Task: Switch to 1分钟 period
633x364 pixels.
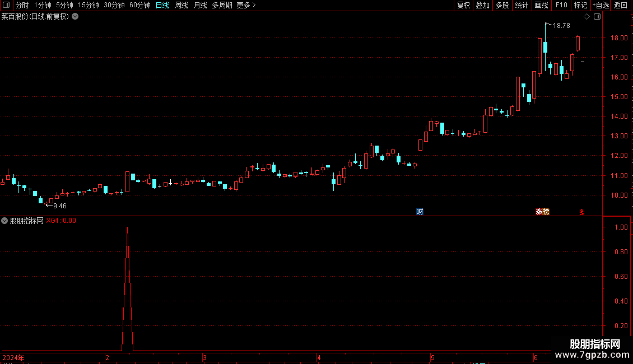Action: (43, 5)
